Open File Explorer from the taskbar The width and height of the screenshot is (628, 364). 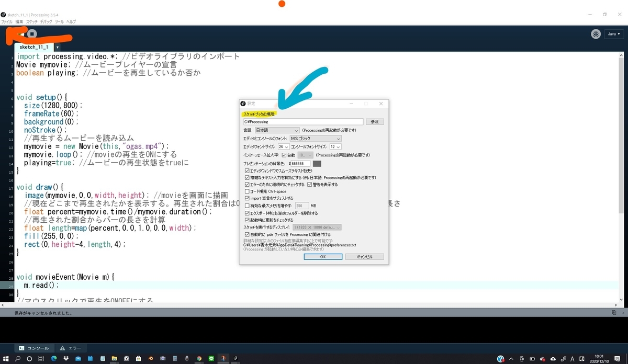coord(114,358)
